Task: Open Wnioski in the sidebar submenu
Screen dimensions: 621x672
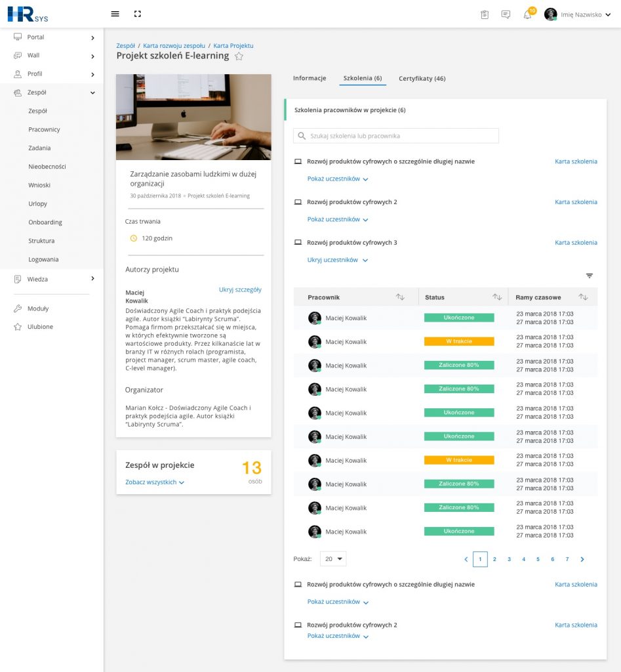Action: point(39,185)
